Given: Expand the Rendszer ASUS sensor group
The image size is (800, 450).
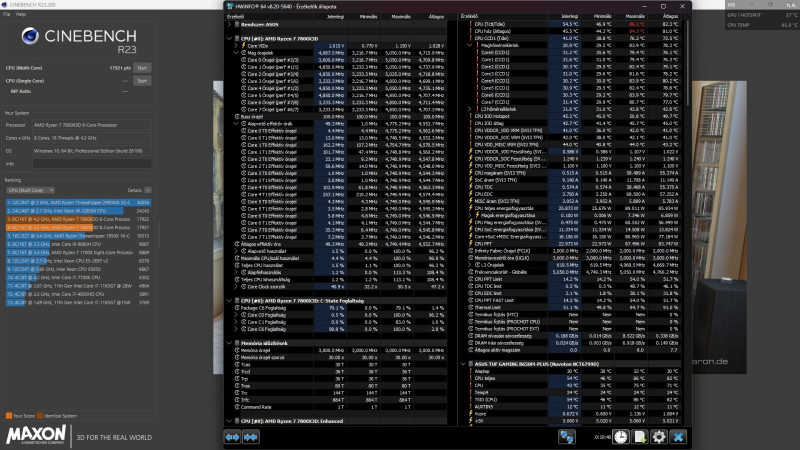Looking at the screenshot, I should point(229,24).
